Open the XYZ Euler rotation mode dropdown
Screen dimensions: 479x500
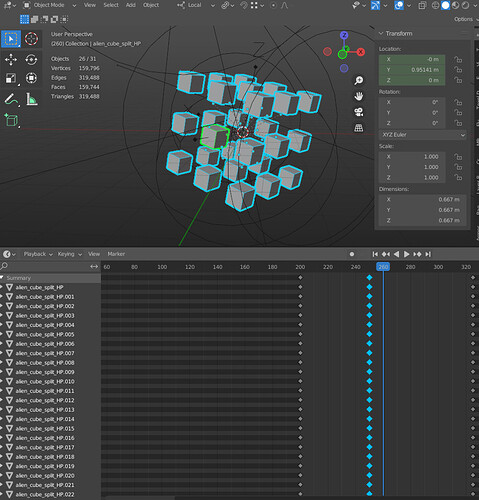(423, 135)
